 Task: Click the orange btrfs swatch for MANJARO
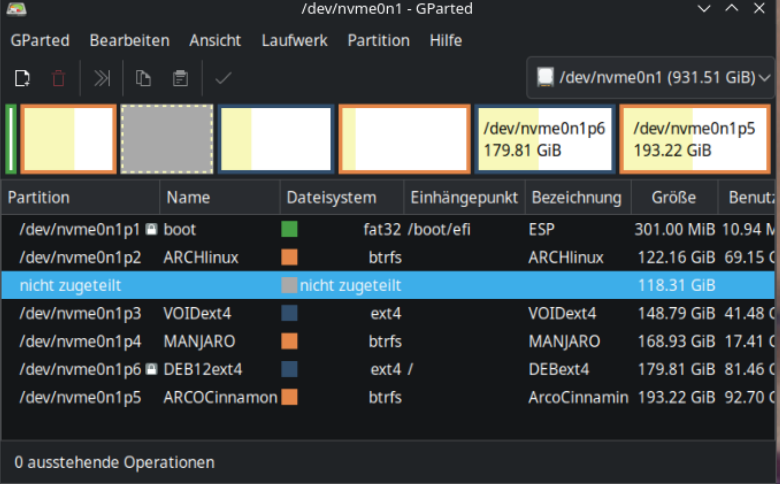coord(290,341)
